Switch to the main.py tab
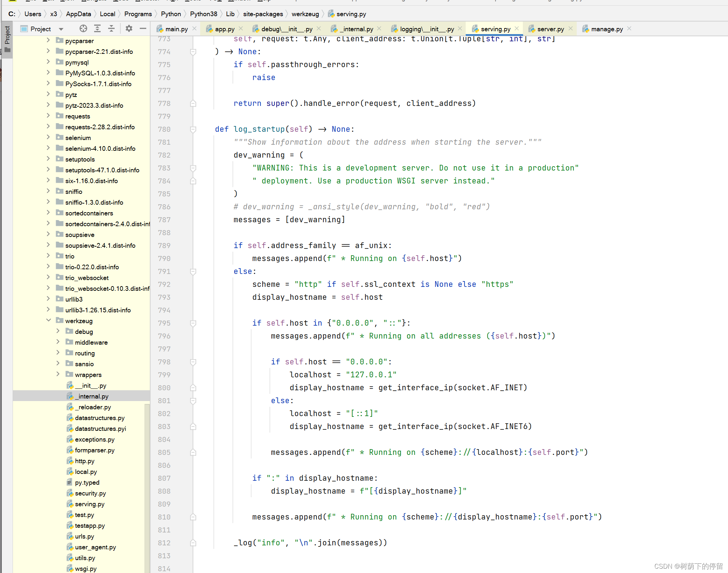Viewport: 728px width, 573px height. coord(176,29)
